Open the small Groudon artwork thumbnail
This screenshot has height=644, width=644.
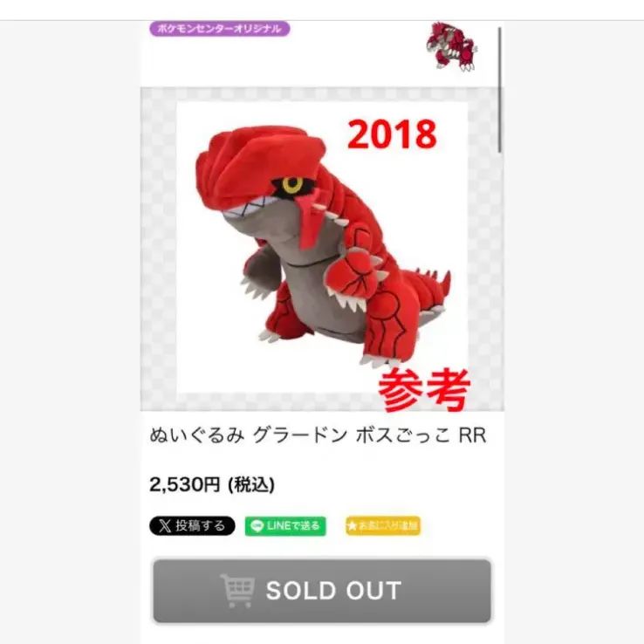point(451,46)
